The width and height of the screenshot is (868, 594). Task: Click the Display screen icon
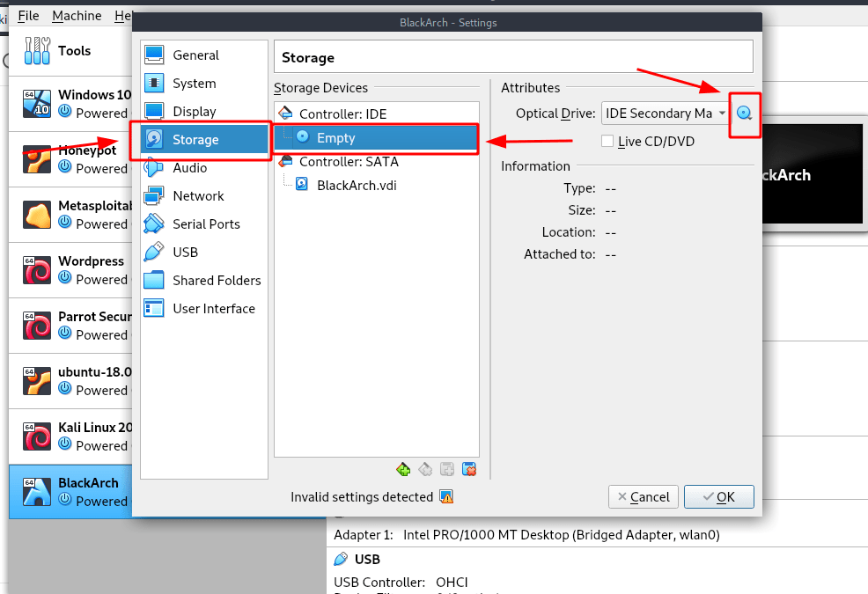154,111
